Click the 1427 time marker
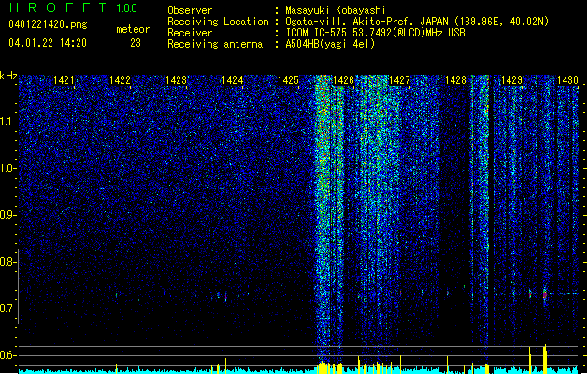The height and width of the screenshot is (374, 588). click(x=400, y=80)
